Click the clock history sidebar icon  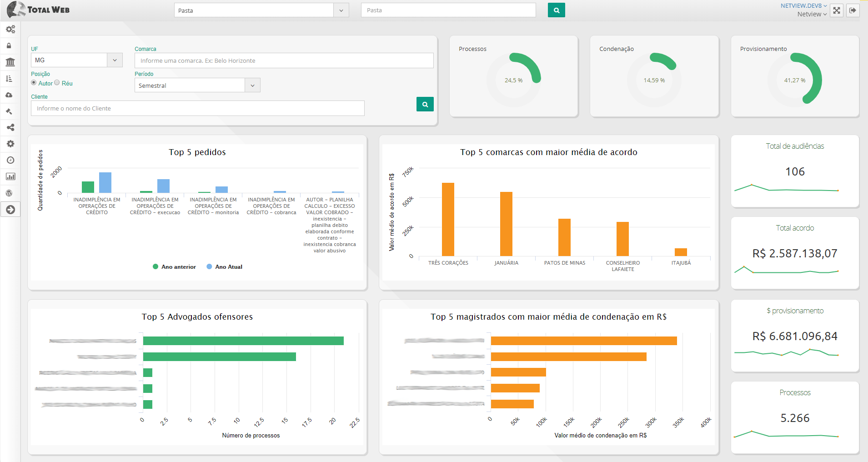[x=10, y=160]
